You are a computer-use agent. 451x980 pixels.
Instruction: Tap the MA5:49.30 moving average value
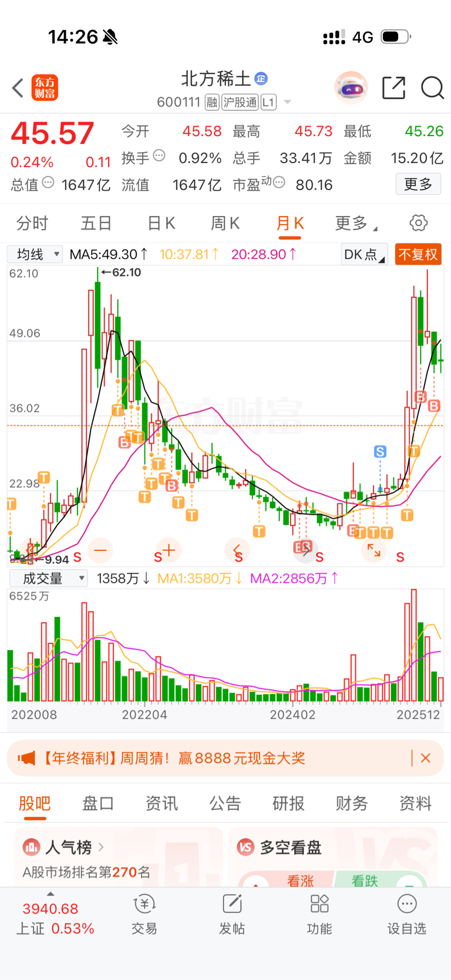[109, 254]
